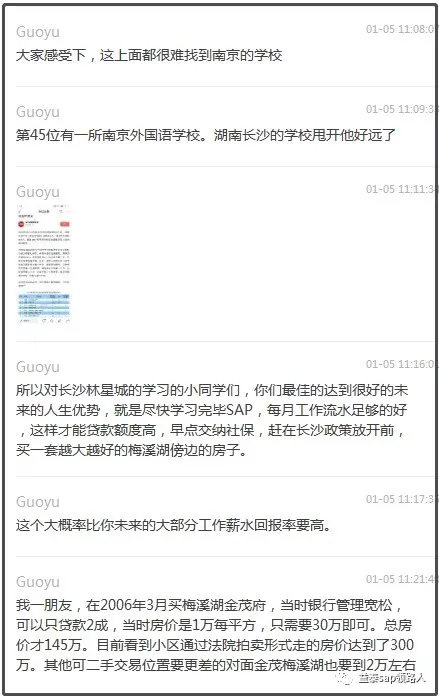Click Guoyu's name above the image thumbnail

[x=38, y=192]
